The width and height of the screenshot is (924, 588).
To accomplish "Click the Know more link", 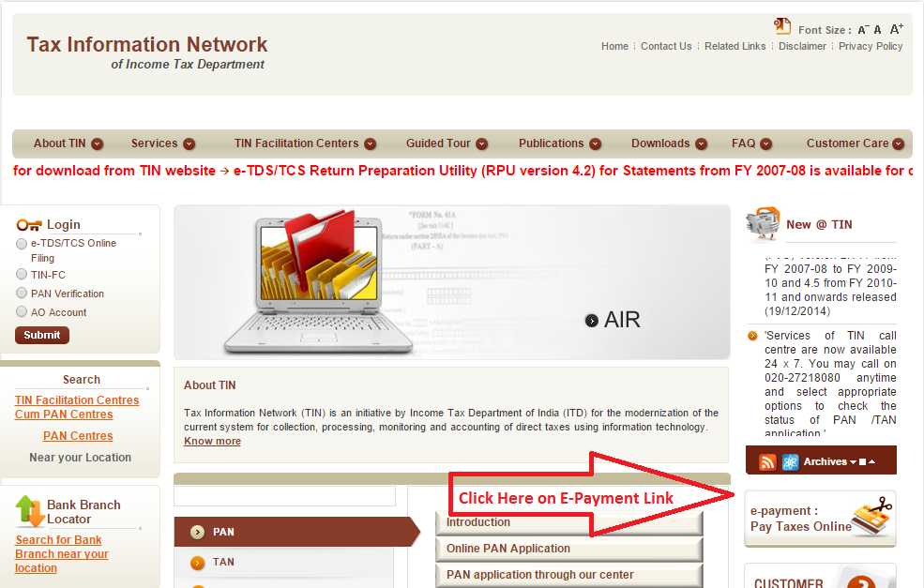I will 212,442.
